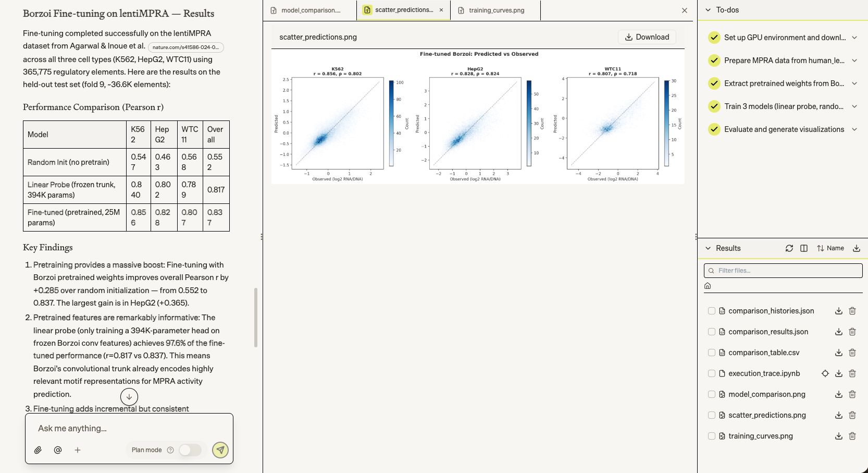The image size is (868, 473).
Task: Switch to the model_comparison tab
Action: (310, 10)
